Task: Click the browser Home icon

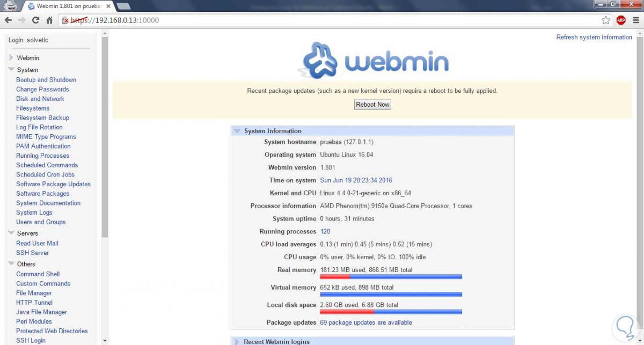Action: pyautogui.click(x=49, y=20)
